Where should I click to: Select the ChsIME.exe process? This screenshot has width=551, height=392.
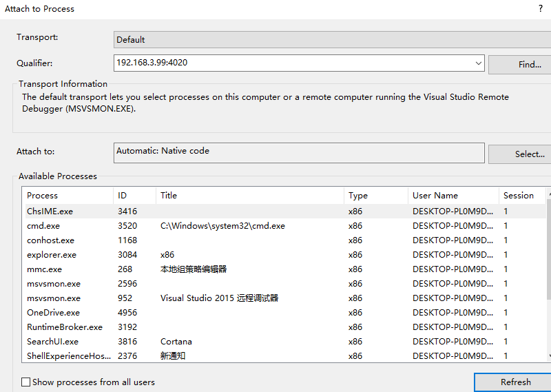(x=50, y=212)
